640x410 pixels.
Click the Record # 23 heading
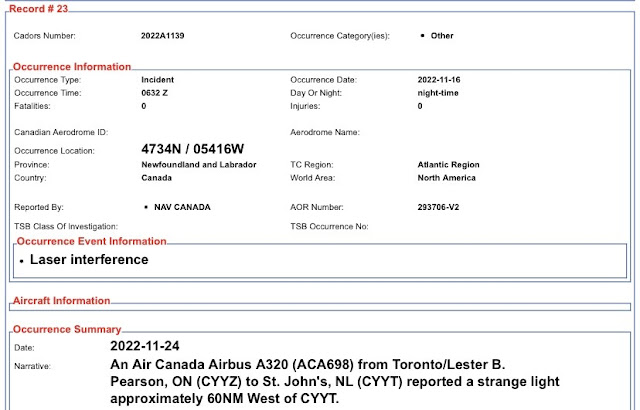point(39,7)
